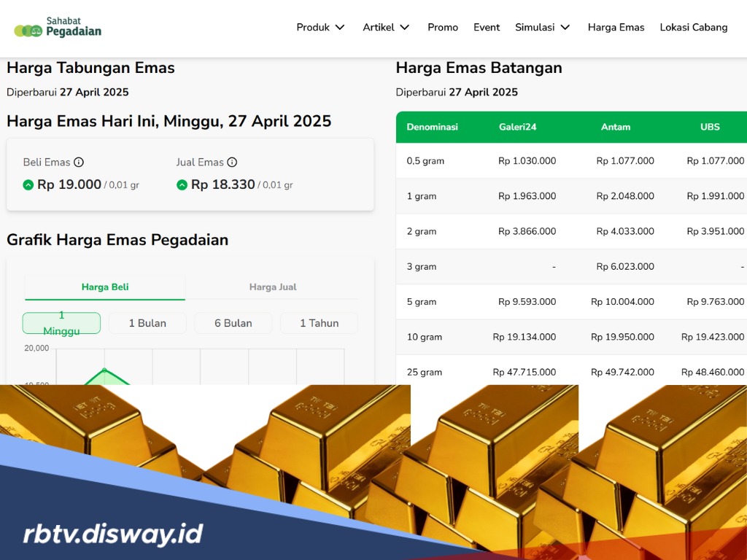Click the Event menu item
747x560 pixels.
click(x=487, y=27)
